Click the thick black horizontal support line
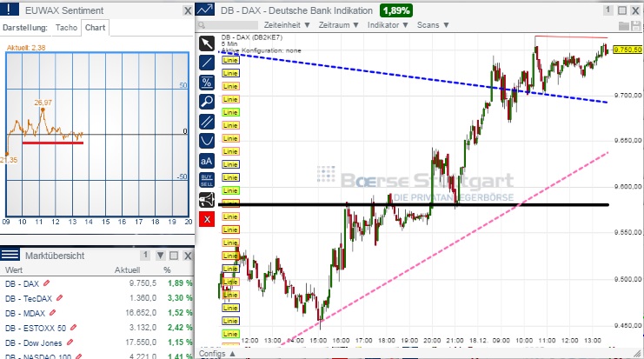Viewport: 644px width, 359px height. (413, 204)
